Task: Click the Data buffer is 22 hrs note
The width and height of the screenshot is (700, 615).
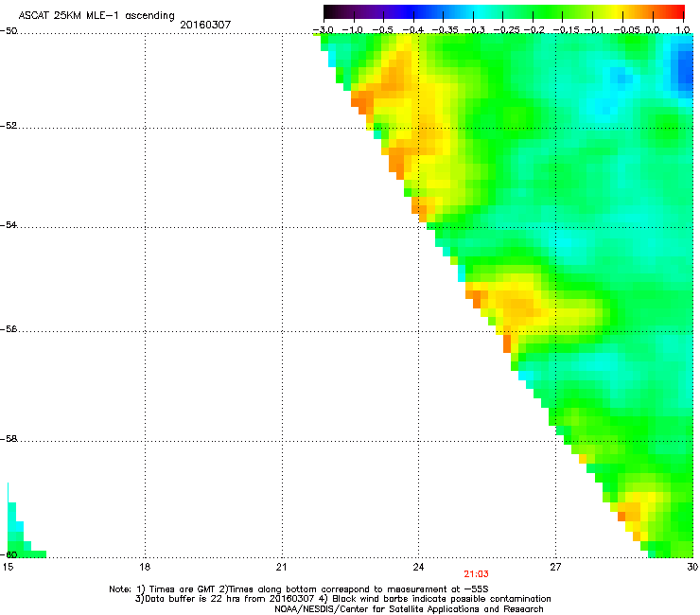Action: [342, 599]
